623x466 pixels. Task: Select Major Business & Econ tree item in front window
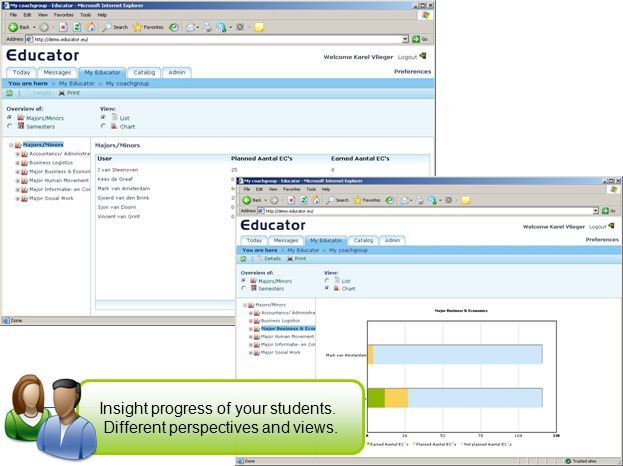click(288, 329)
